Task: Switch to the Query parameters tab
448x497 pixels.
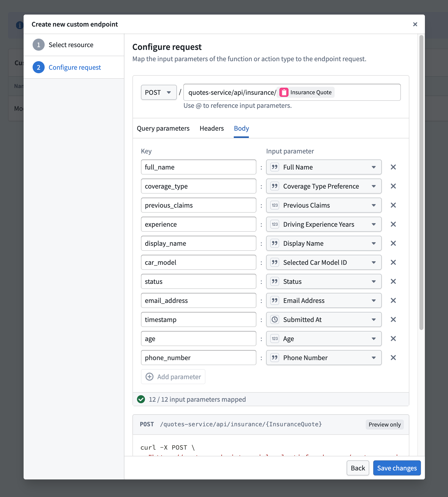Action: point(163,128)
